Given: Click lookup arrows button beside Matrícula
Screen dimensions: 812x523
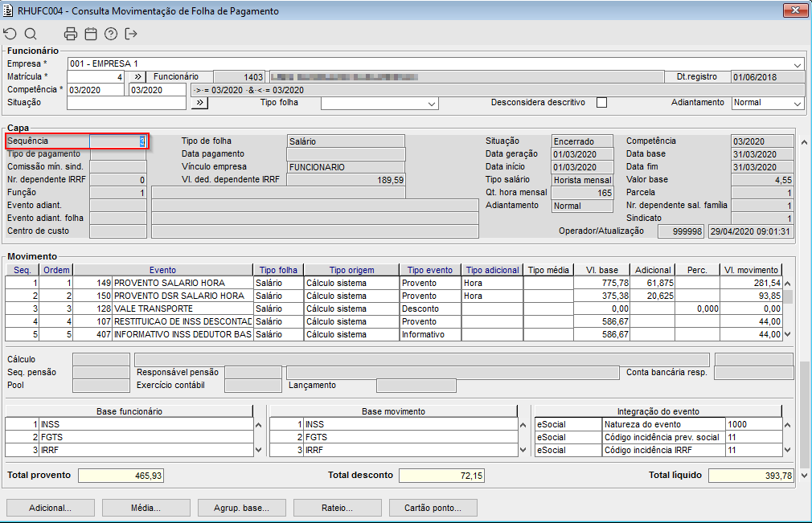Looking at the screenshot, I should click(x=137, y=77).
